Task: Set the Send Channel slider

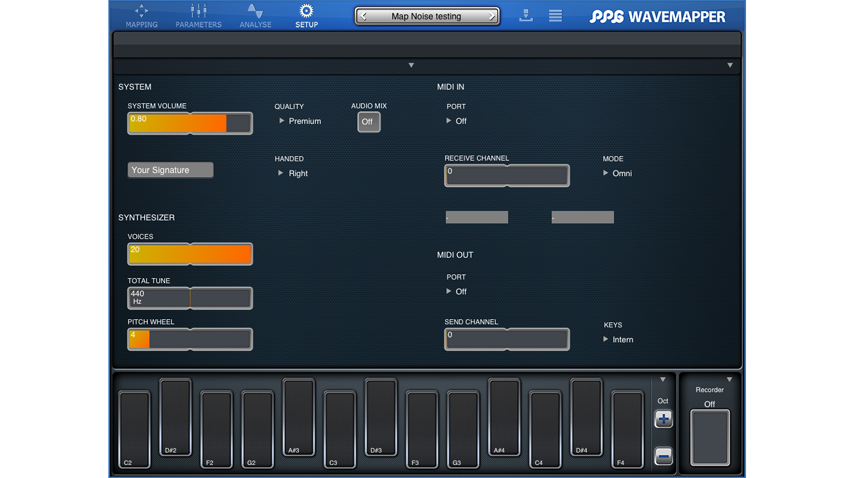Action: (507, 339)
